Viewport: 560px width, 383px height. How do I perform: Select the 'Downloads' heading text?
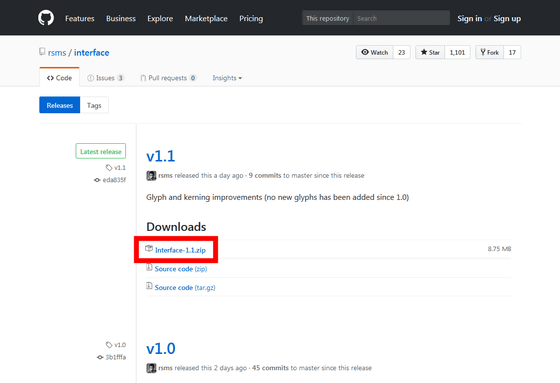(176, 227)
